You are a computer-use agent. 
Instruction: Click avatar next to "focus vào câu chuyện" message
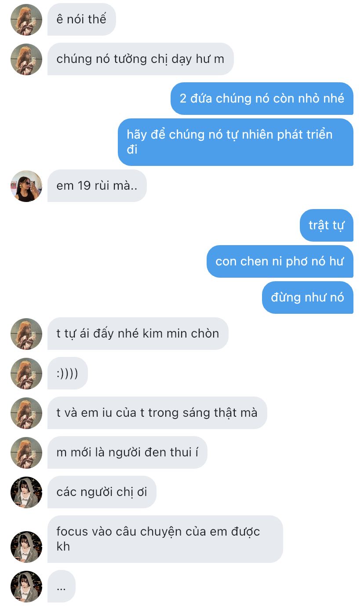26,547
